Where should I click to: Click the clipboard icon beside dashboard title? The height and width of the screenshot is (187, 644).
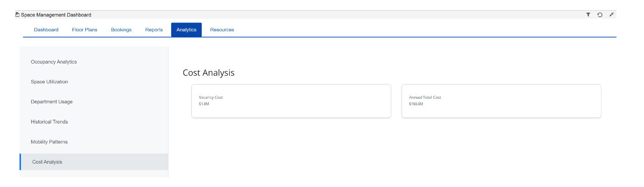17,15
